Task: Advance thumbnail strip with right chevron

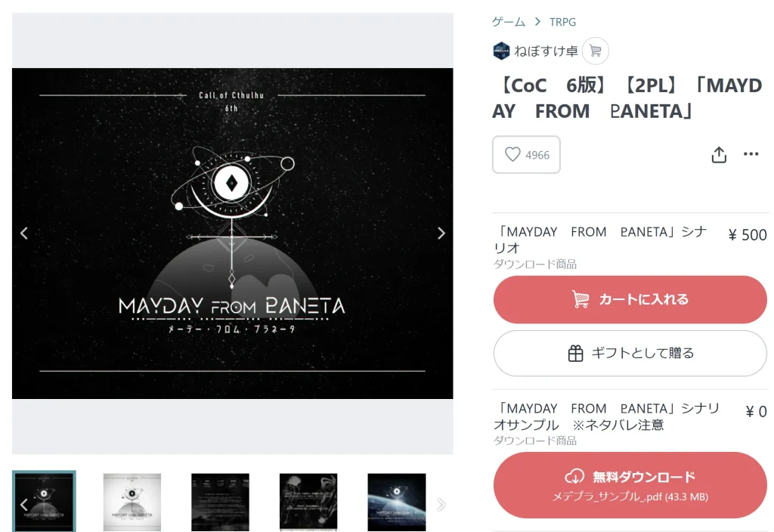Action: point(441,504)
